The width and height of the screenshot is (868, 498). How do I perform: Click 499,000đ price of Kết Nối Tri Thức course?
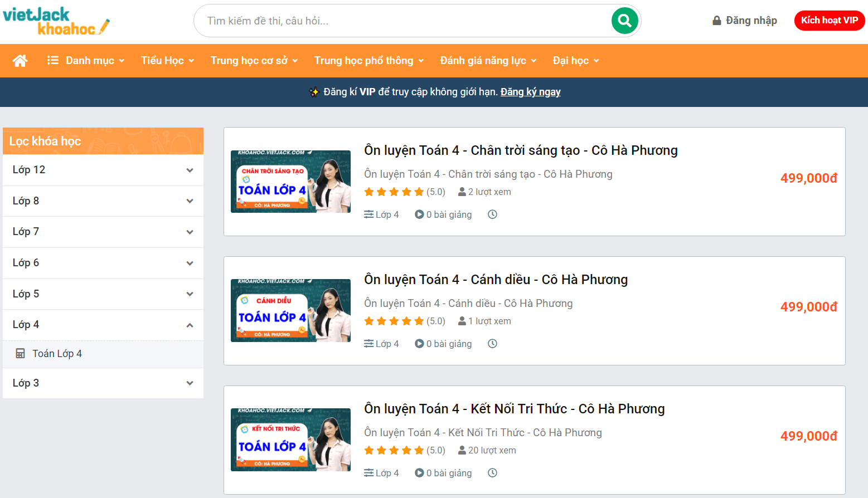click(808, 436)
